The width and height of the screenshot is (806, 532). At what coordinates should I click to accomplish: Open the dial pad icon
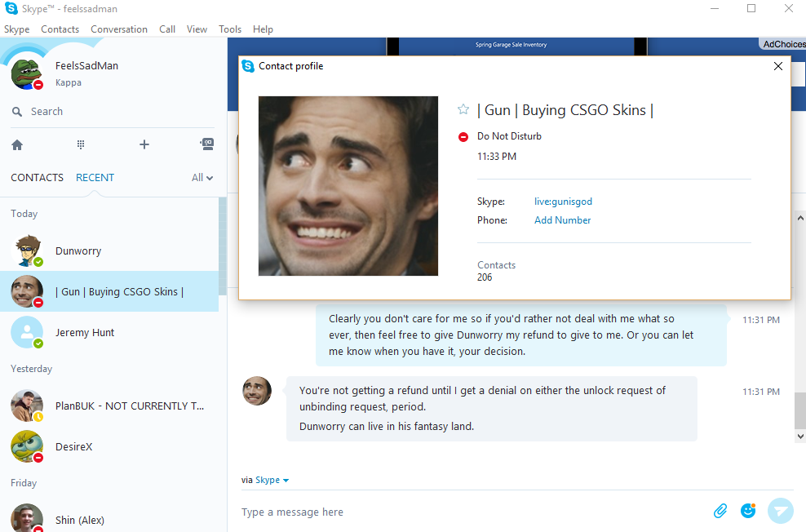81,144
